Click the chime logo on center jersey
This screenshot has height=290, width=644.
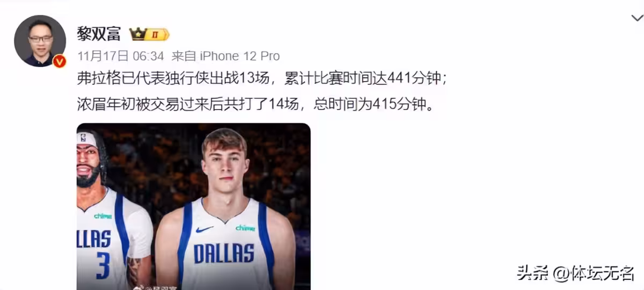pos(245,228)
